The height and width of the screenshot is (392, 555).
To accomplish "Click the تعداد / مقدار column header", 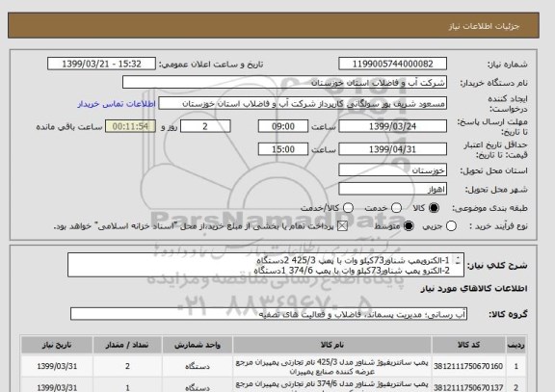I will (127, 345).
